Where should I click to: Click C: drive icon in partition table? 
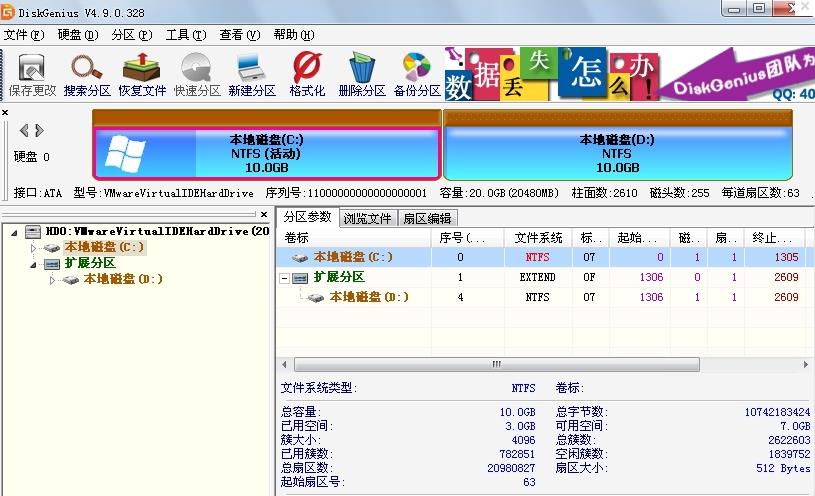coord(300,257)
